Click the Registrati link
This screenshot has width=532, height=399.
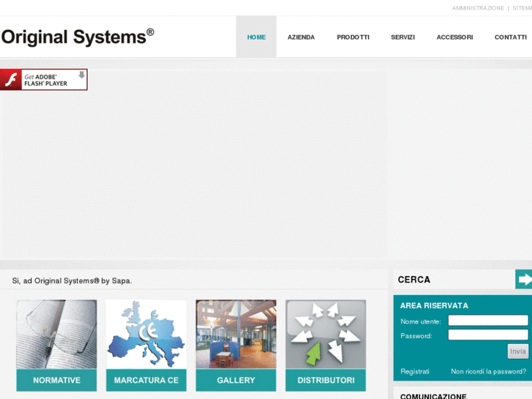pyautogui.click(x=415, y=371)
